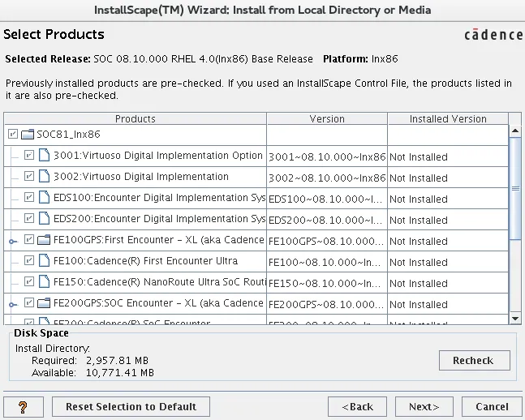Click the folder icon for FE100GPS:First Encounter
The image size is (525, 420).
(x=45, y=240)
